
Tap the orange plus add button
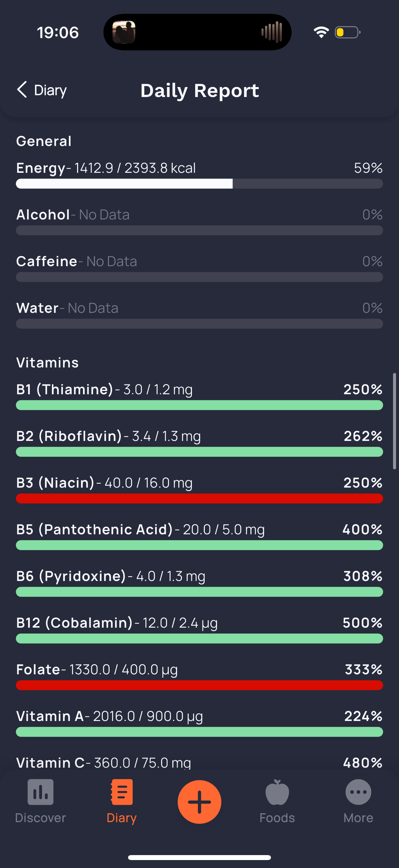[x=199, y=801]
